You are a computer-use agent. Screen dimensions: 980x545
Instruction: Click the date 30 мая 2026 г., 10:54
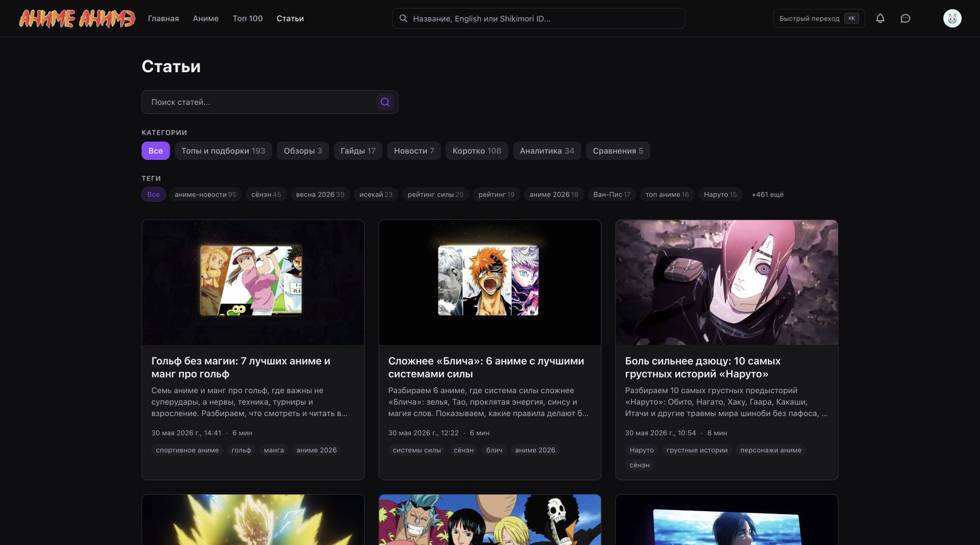(660, 433)
